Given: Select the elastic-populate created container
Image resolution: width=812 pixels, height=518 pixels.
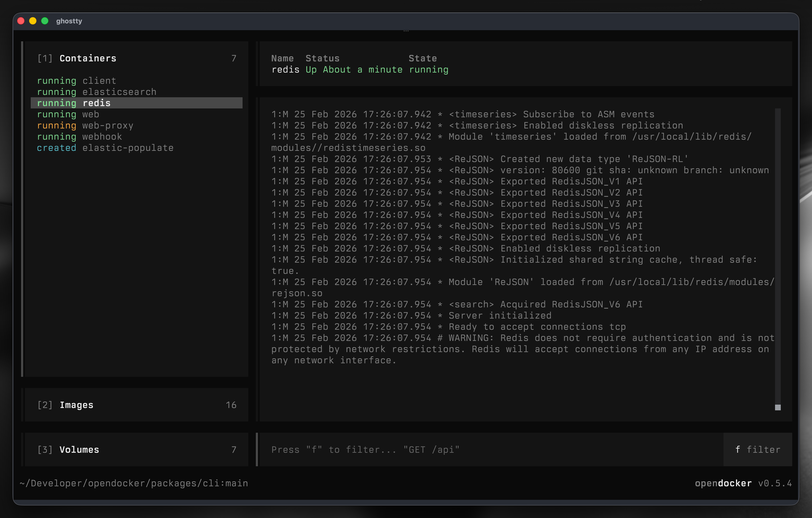Looking at the screenshot, I should pos(137,148).
